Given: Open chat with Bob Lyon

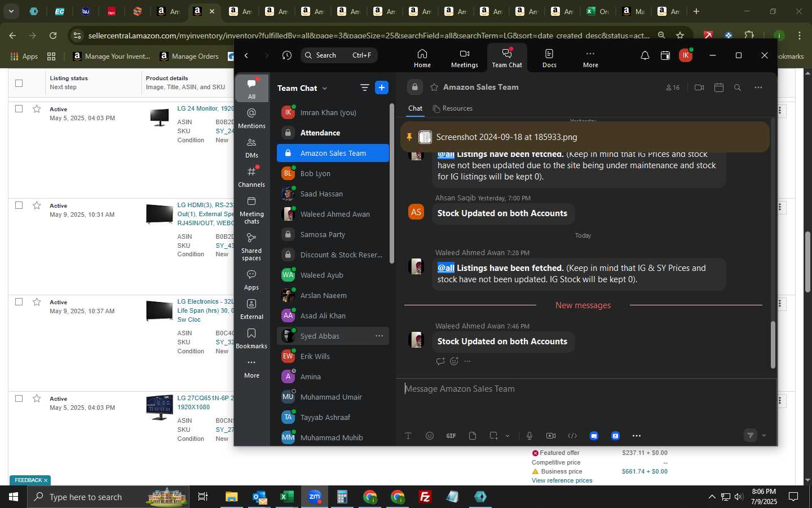Looking at the screenshot, I should click(x=333, y=173).
